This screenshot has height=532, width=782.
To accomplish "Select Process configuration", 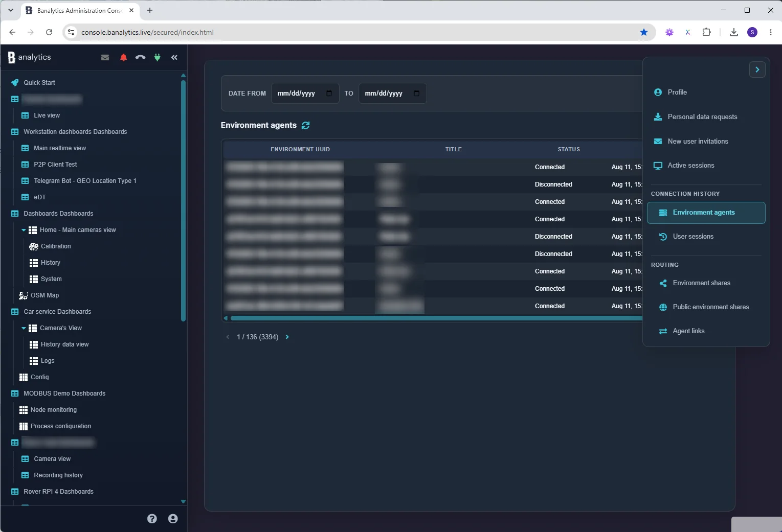I will pos(60,426).
